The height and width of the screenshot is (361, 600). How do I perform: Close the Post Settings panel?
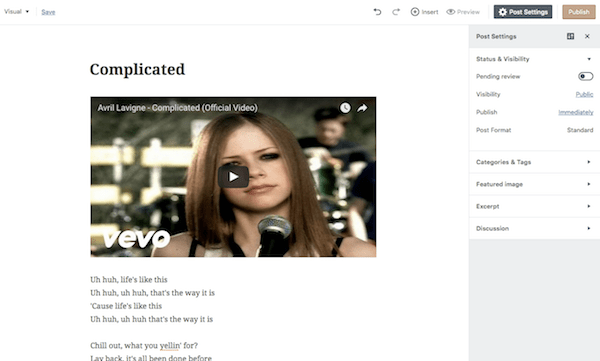click(x=587, y=36)
